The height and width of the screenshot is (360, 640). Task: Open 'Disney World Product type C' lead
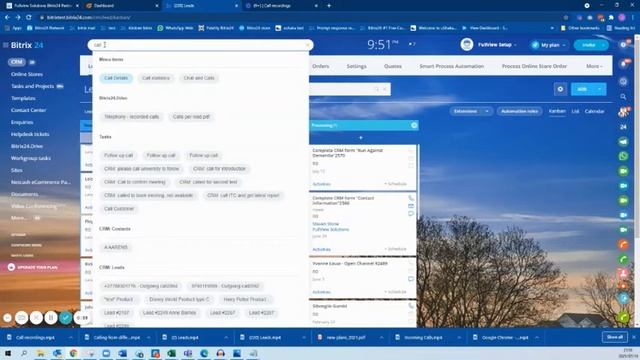pos(179,299)
